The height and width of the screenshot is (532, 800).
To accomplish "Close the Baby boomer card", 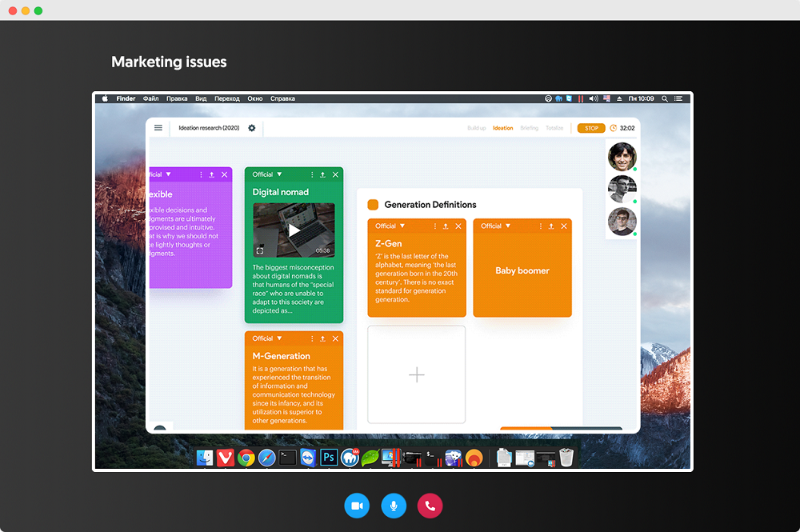I will pyautogui.click(x=564, y=226).
